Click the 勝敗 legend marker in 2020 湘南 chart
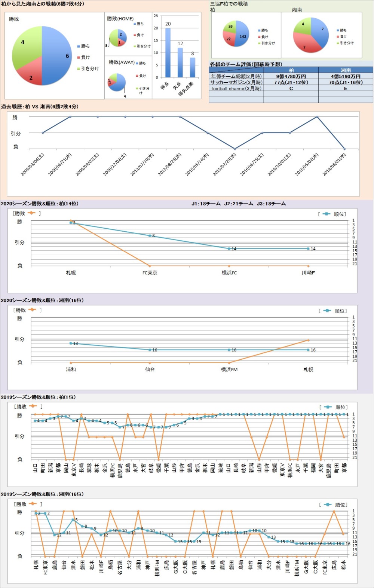 pyautogui.click(x=32, y=310)
